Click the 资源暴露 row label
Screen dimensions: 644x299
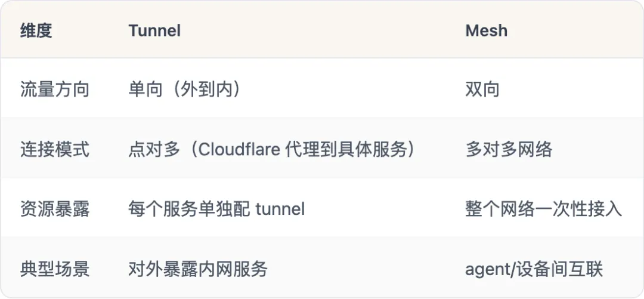pos(54,209)
